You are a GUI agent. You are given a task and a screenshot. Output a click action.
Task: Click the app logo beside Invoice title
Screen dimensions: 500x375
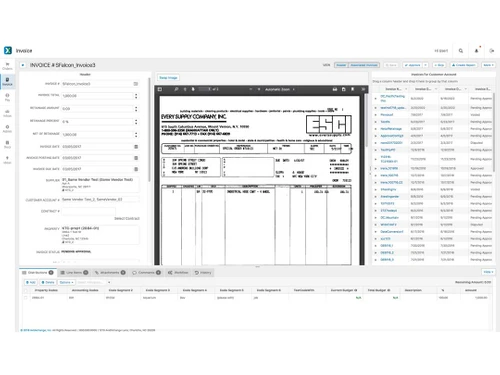click(x=8, y=50)
